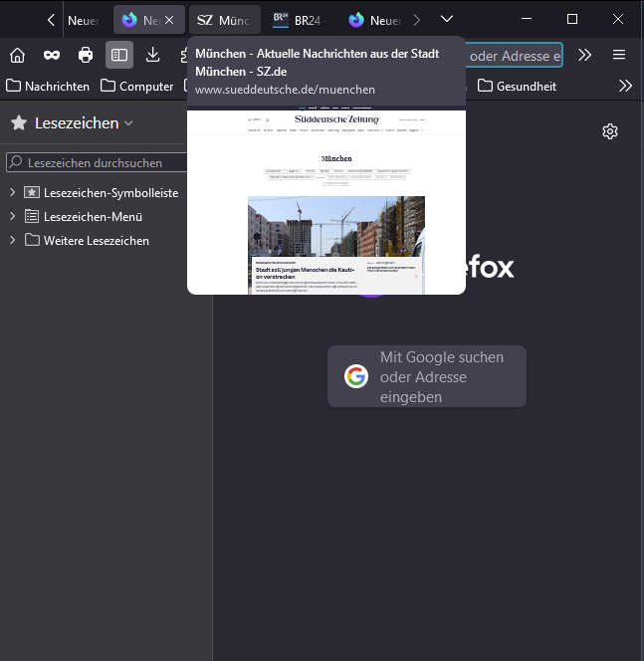Open the Firefox hamburger application menu
This screenshot has height=661, width=644.
tap(619, 55)
